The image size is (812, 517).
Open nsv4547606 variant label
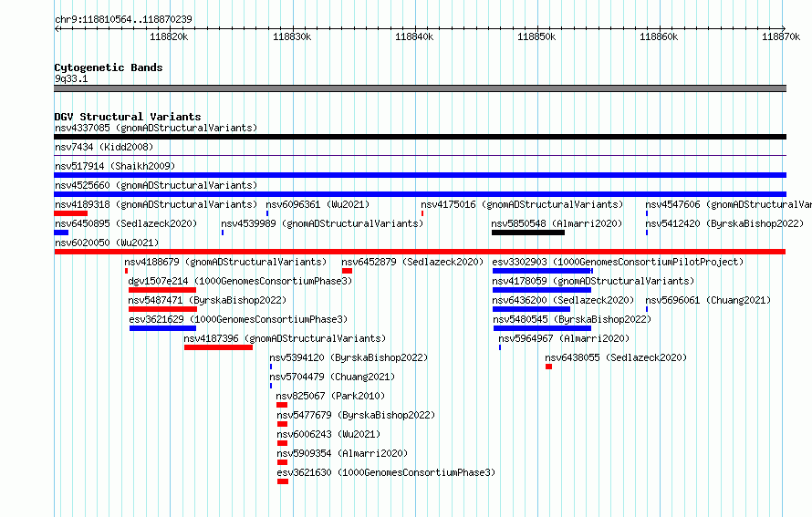coord(729,204)
